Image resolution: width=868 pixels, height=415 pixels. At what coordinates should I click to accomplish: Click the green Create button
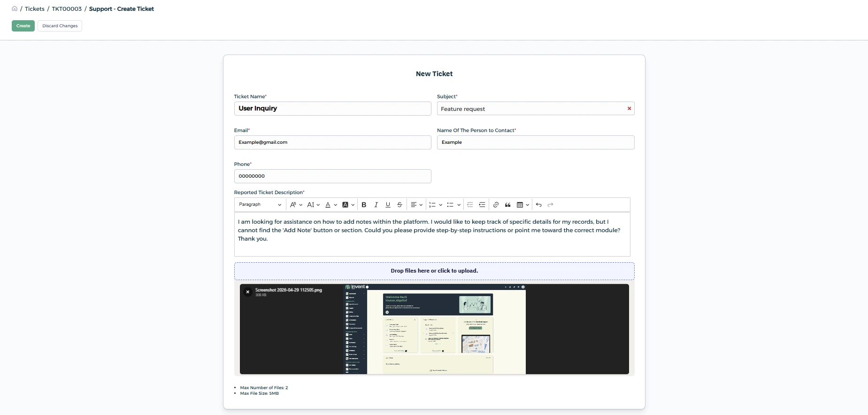click(23, 26)
